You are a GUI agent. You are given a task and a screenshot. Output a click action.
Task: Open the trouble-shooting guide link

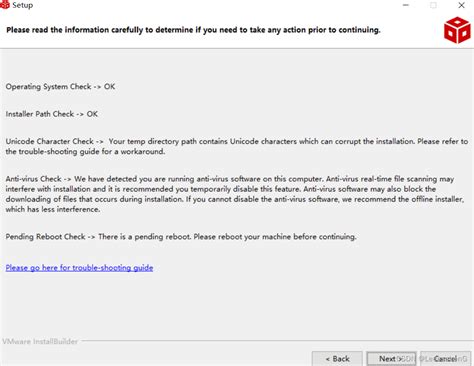tap(79, 268)
